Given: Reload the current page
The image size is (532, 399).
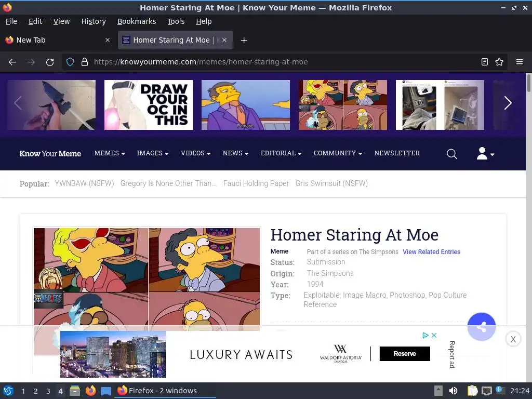Looking at the screenshot, I should (50, 62).
